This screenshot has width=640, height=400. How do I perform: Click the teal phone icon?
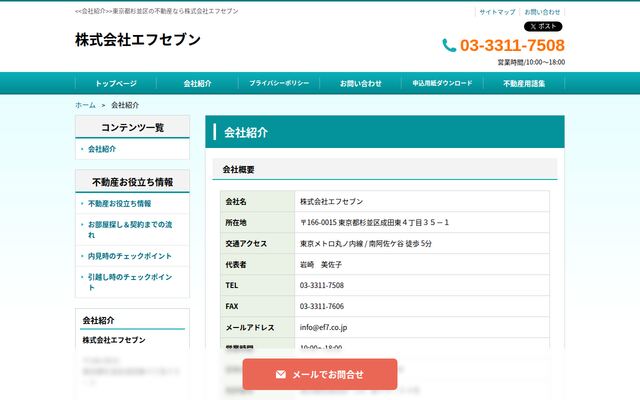[x=449, y=45]
